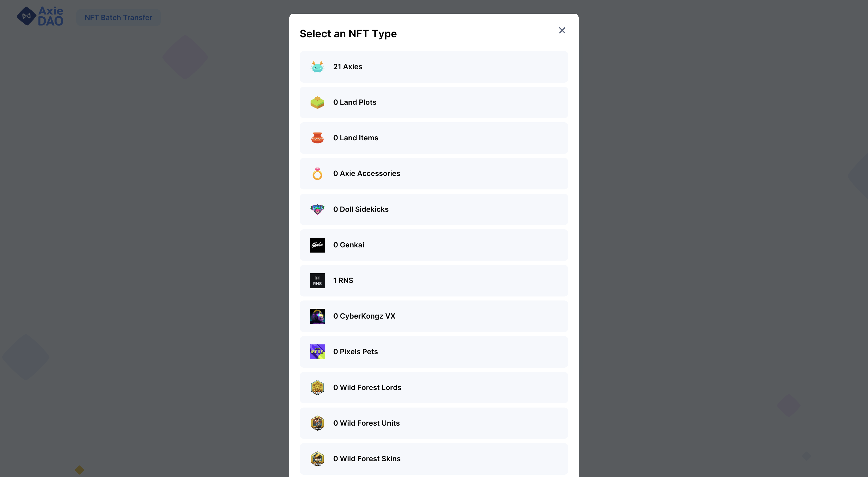The image size is (868, 477).
Task: Click the RNS logo icon
Action: 317,281
